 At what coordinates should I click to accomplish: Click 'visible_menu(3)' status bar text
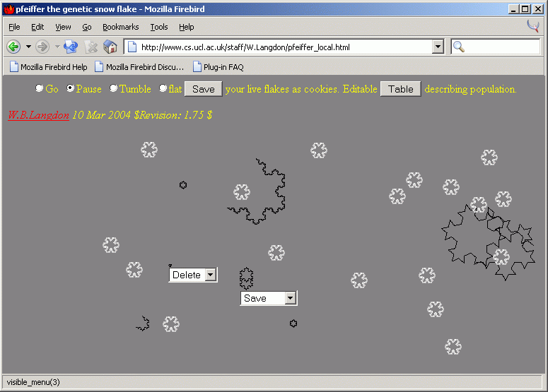pos(33,382)
